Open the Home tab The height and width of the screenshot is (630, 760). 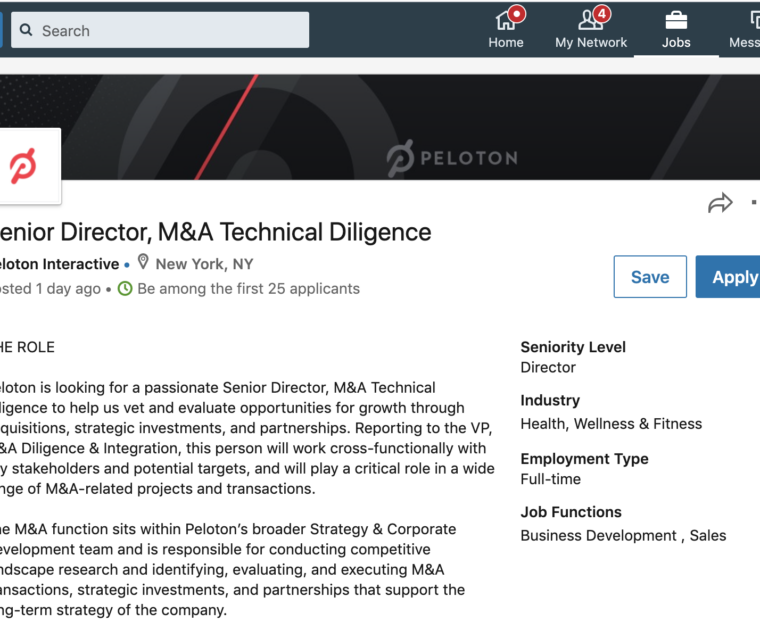[506, 30]
